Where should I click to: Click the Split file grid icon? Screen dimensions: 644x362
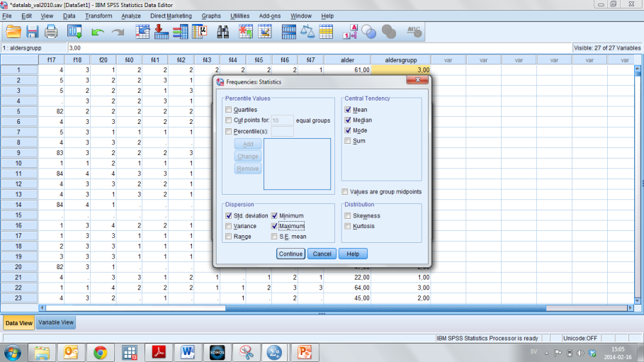pos(289,32)
